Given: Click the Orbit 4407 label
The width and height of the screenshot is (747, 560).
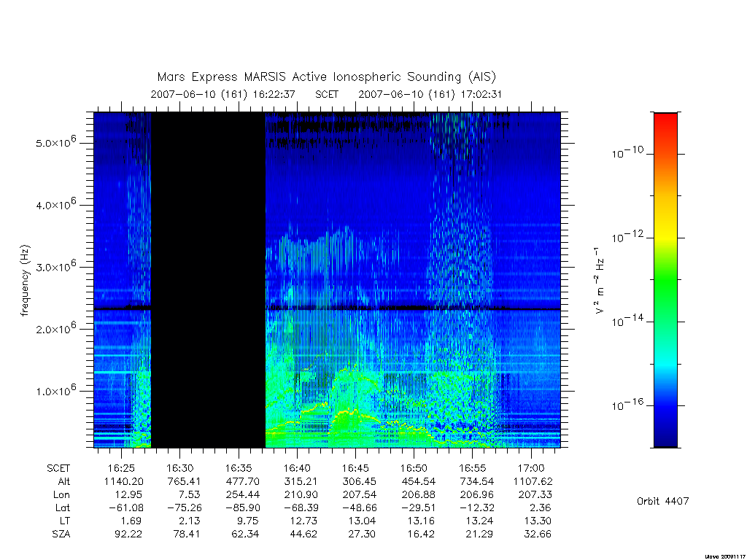Looking at the screenshot, I should 662,501.
